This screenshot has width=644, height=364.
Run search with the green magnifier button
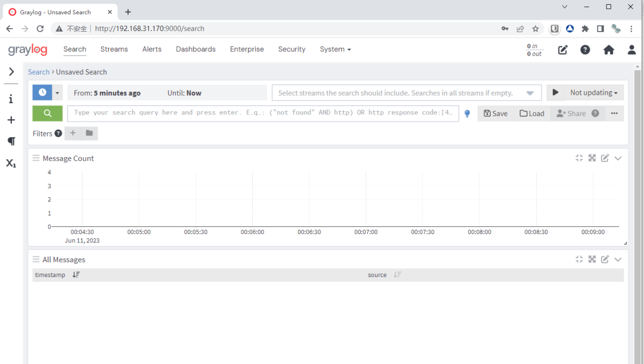48,113
